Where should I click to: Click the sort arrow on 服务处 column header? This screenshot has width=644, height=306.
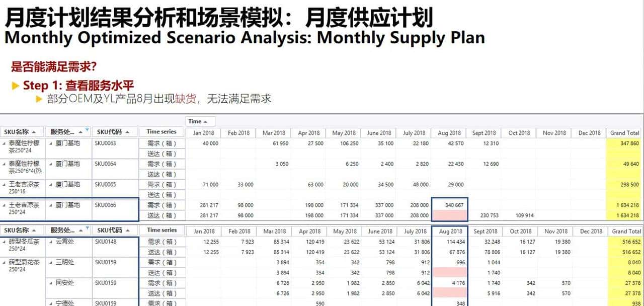80,132
